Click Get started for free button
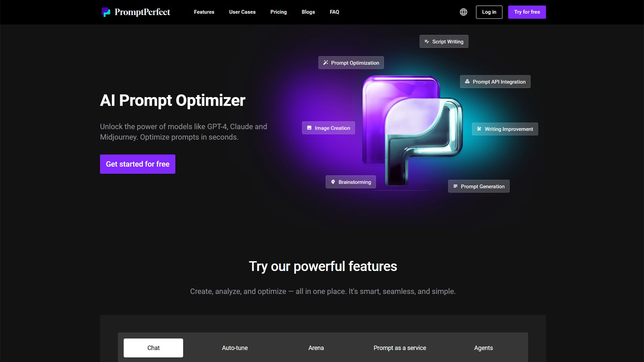 click(x=138, y=164)
